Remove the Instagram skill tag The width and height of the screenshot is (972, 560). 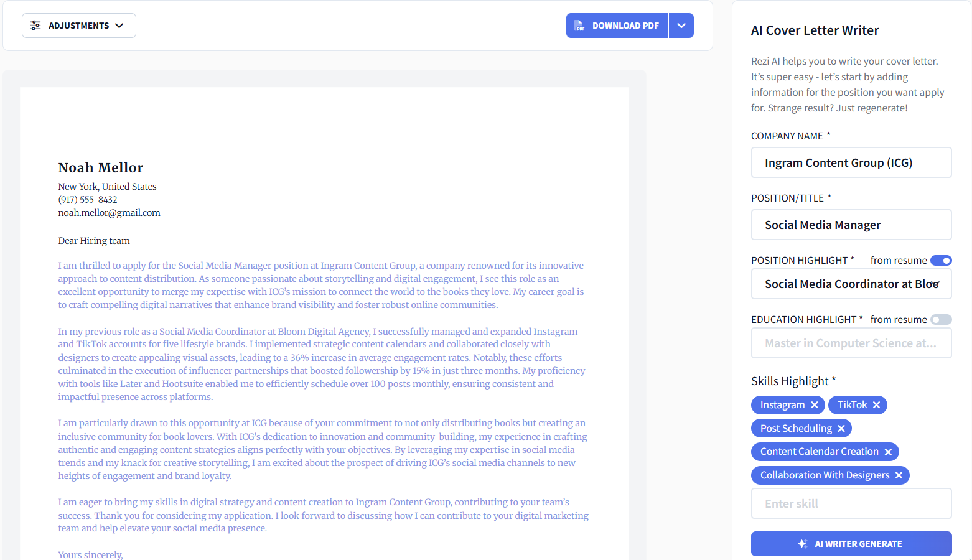pyautogui.click(x=816, y=404)
